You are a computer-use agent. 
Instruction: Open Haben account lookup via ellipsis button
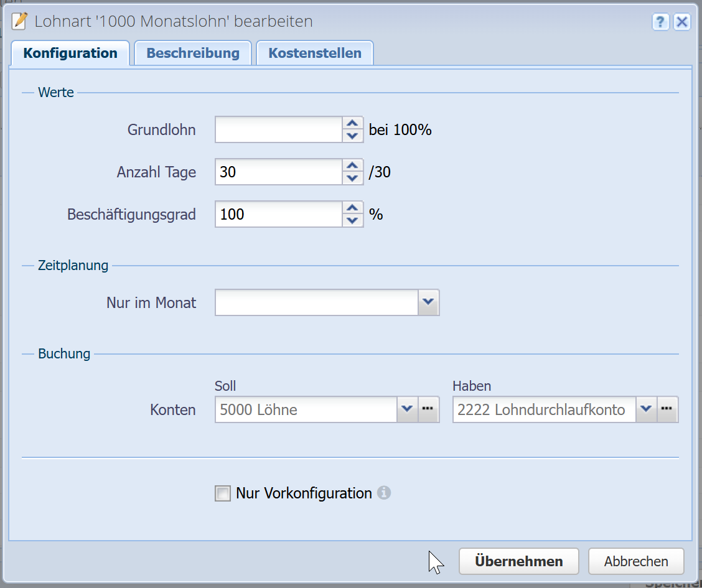(x=667, y=409)
